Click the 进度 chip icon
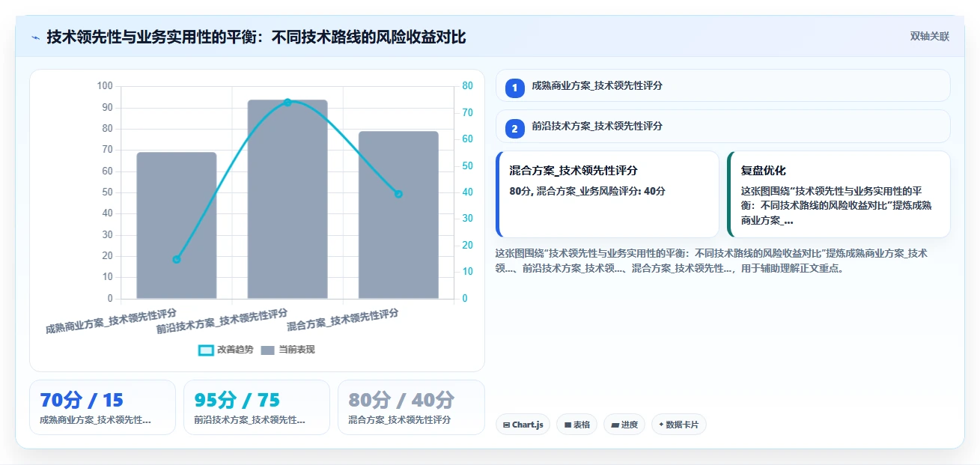Image resolution: width=980 pixels, height=465 pixels. pos(615,425)
